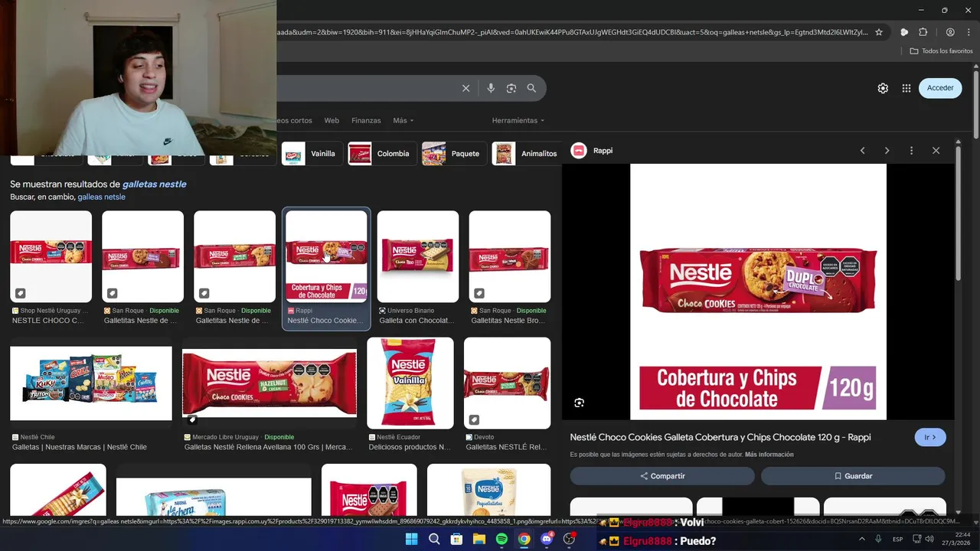
Task: Click the taskbar microphone indicator
Action: pyautogui.click(x=878, y=540)
